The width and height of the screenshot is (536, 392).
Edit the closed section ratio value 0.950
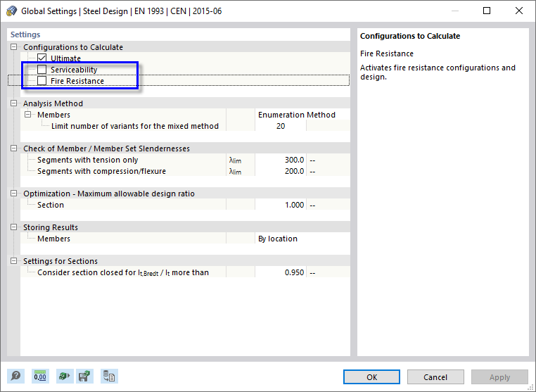(281, 272)
